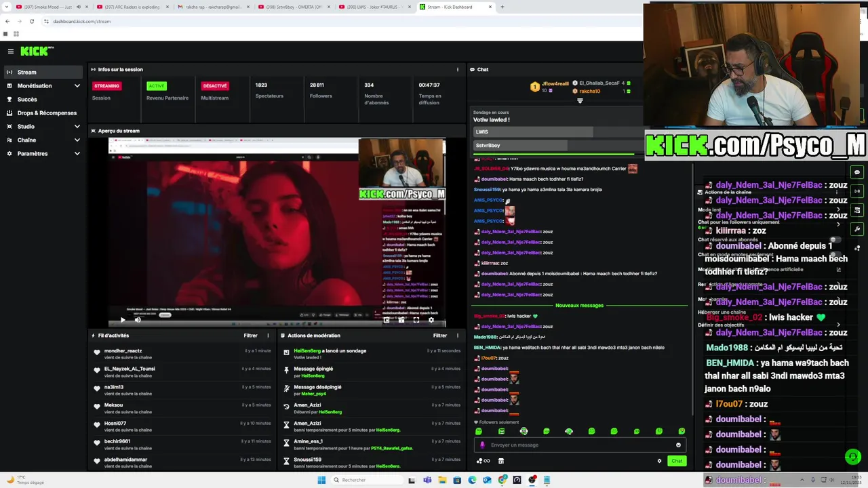Open the shop icon below chat input

(x=501, y=461)
